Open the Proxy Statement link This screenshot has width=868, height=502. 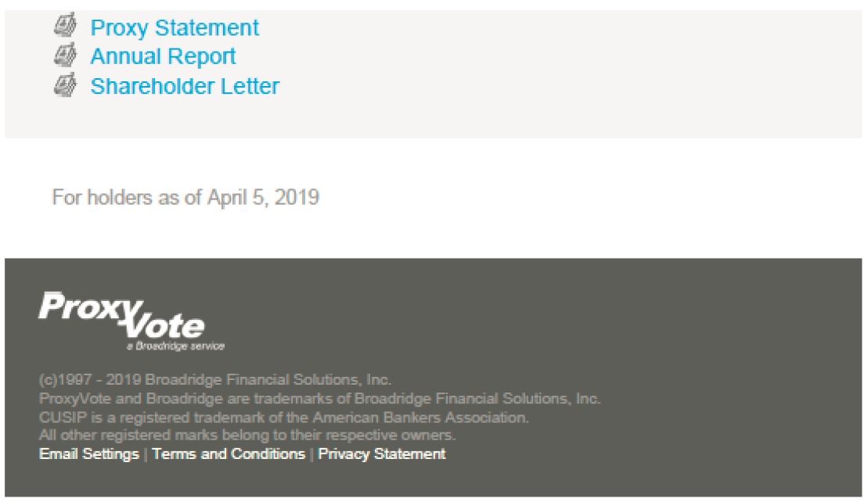pos(175,28)
